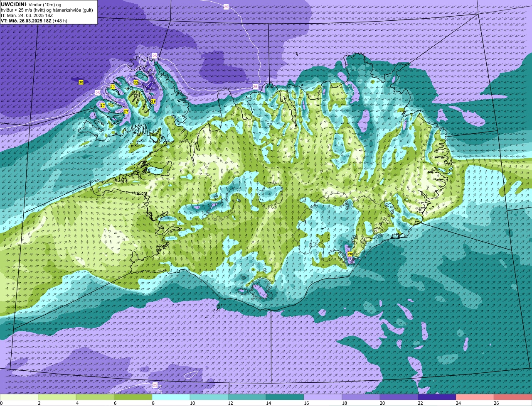
Task: Click the 22–24 m/s dark indigo legend swatch
Action: [437, 397]
